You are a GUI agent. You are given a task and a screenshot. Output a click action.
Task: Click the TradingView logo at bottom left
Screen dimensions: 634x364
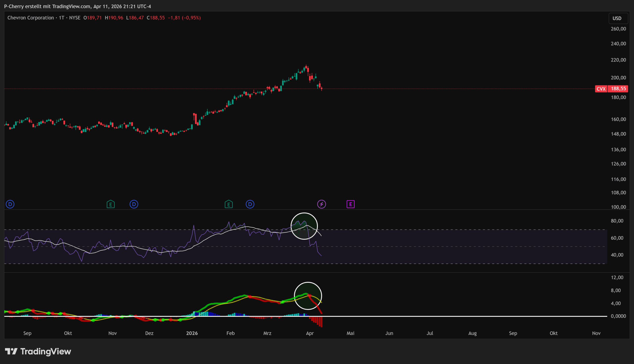(38, 351)
